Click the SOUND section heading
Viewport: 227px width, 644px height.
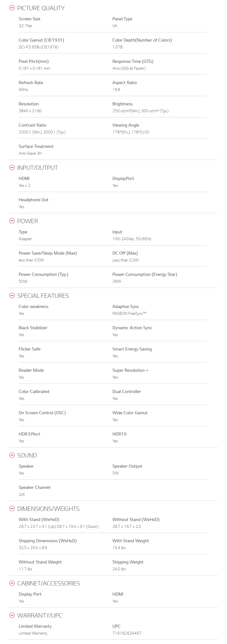27,455
